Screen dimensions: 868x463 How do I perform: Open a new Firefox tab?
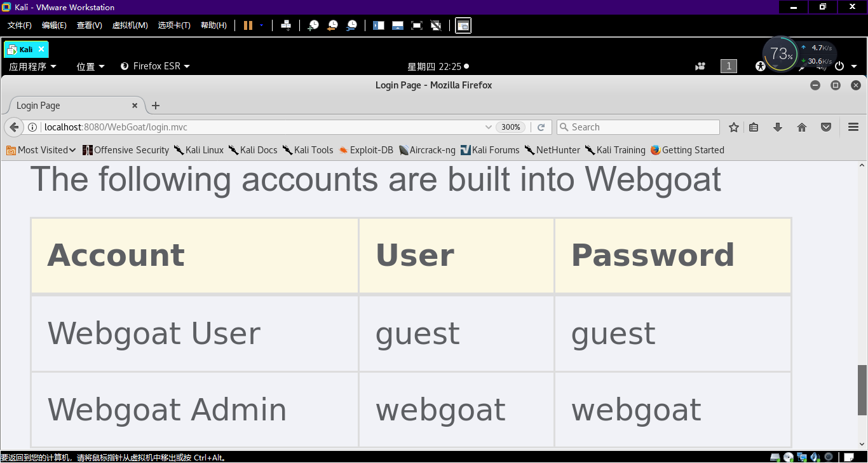click(156, 106)
